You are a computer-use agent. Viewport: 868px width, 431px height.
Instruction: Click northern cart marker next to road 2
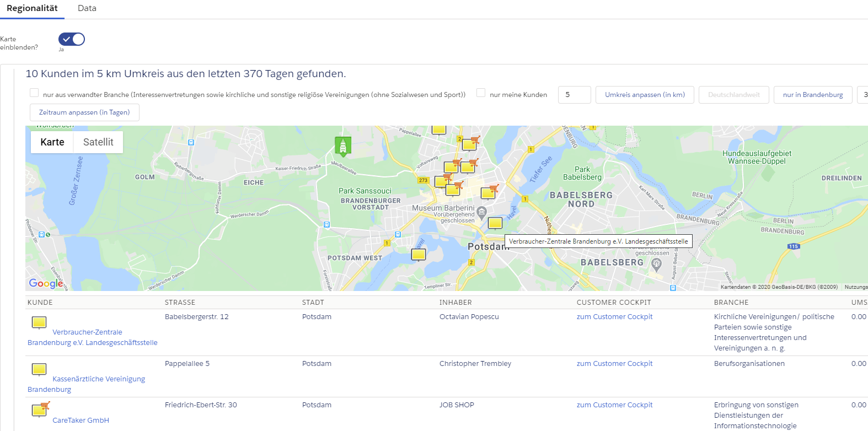[x=470, y=144]
